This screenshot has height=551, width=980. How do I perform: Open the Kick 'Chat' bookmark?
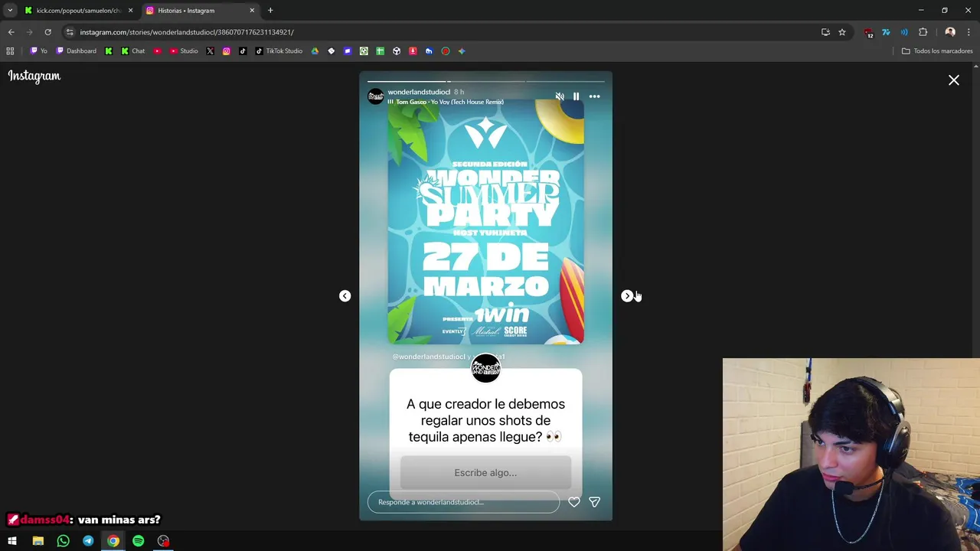[x=133, y=51]
